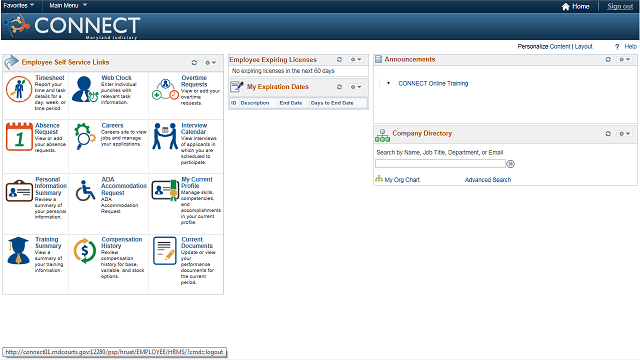
Task: Go to the Home link
Action: tap(580, 7)
